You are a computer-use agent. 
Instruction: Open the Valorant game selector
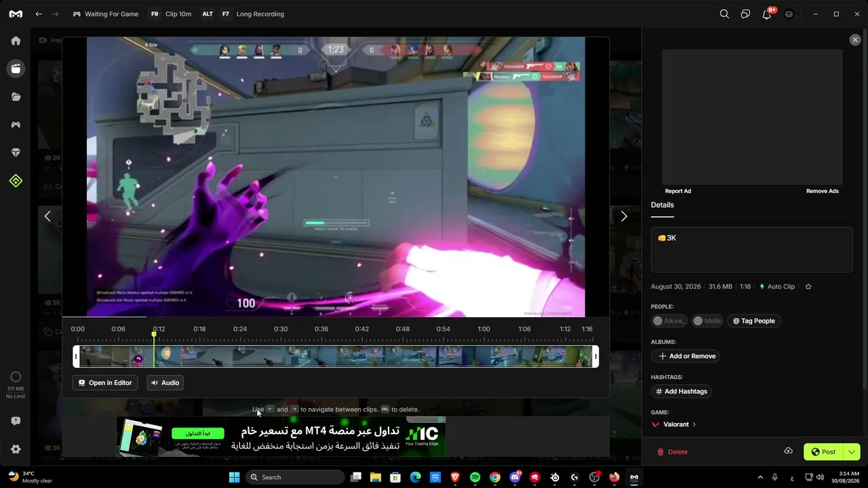point(673,424)
